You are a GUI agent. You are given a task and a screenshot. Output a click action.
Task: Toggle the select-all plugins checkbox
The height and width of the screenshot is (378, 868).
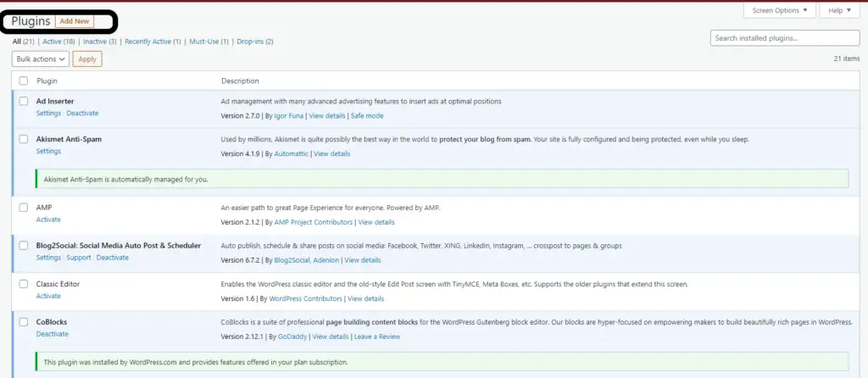point(23,81)
